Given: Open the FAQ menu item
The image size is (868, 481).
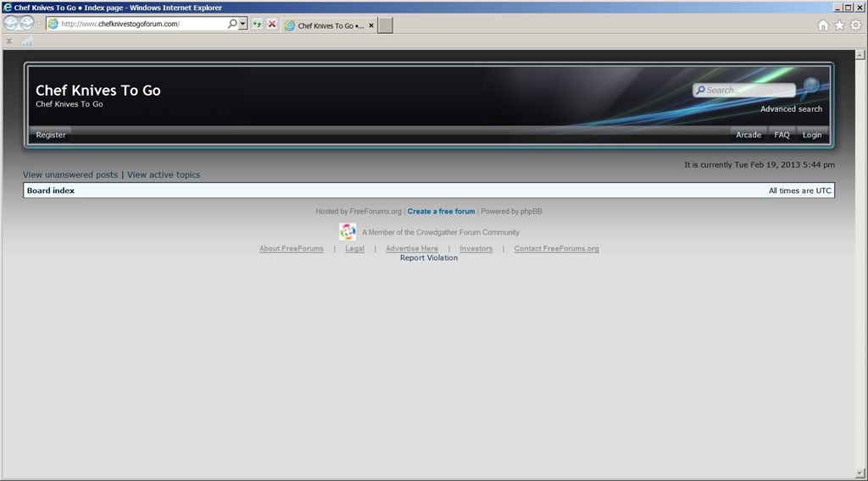Looking at the screenshot, I should coord(782,135).
